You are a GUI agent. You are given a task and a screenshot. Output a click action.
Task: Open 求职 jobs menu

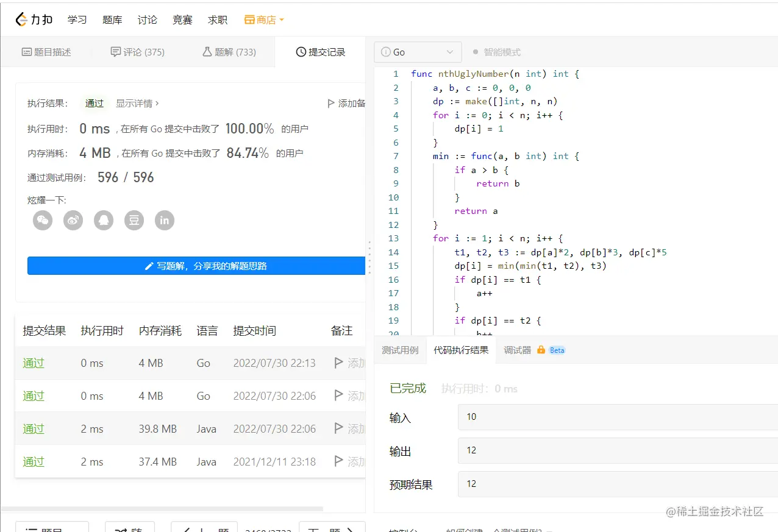click(x=218, y=20)
